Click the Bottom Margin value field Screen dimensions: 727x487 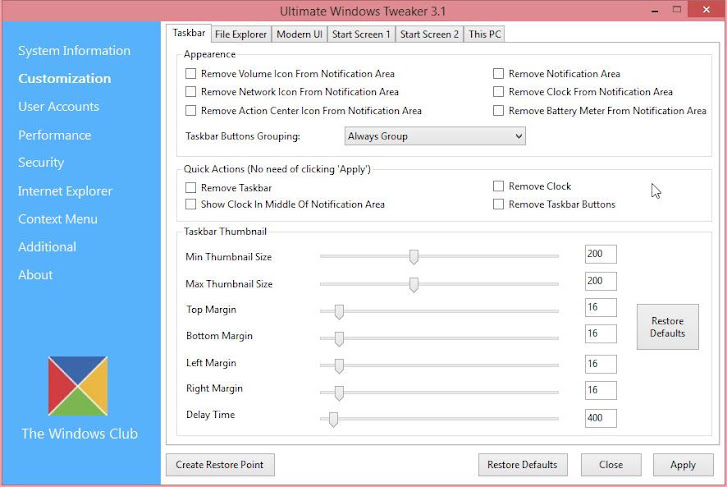tap(601, 333)
